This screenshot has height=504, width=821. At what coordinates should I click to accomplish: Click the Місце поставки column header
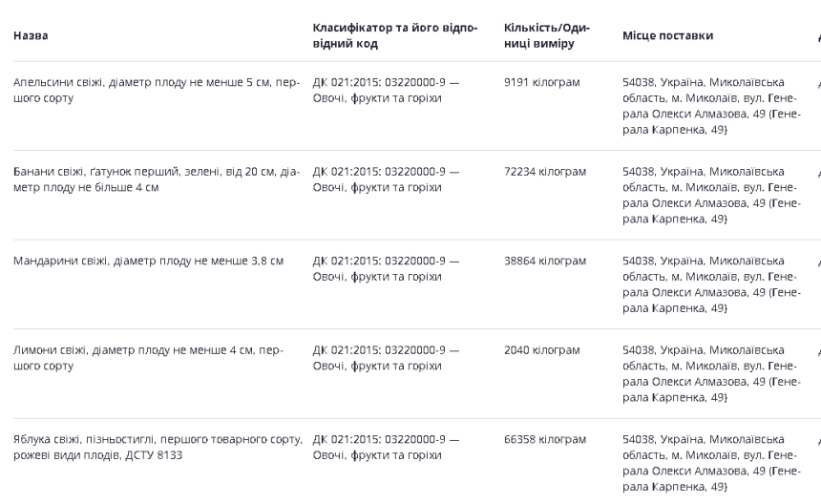(x=667, y=36)
